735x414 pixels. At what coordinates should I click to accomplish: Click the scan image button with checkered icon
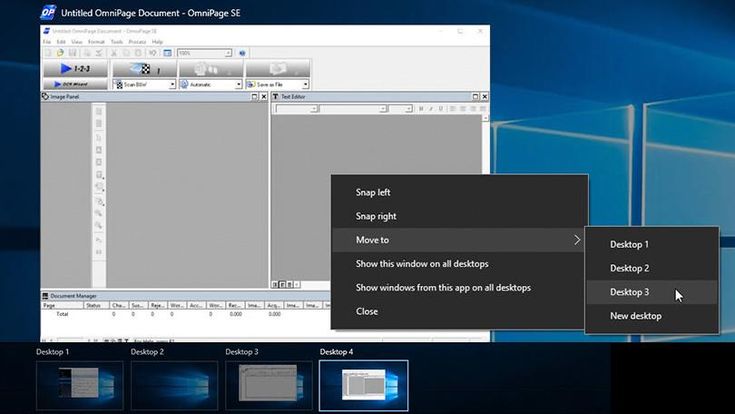point(144,69)
